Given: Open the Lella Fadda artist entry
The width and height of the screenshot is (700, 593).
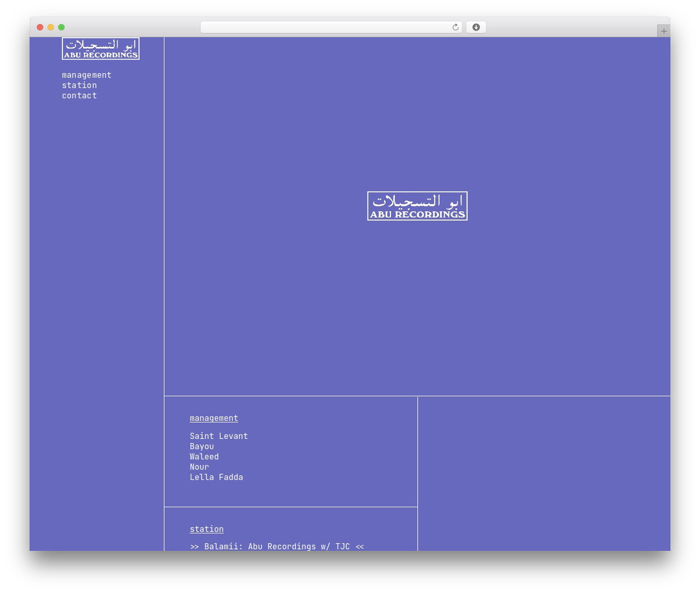Looking at the screenshot, I should [217, 478].
